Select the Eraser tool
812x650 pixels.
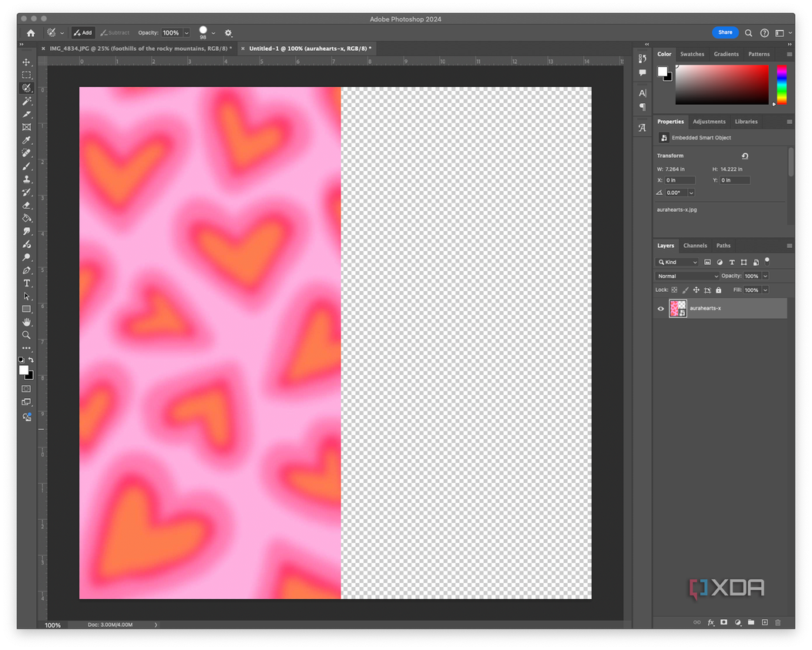point(26,206)
